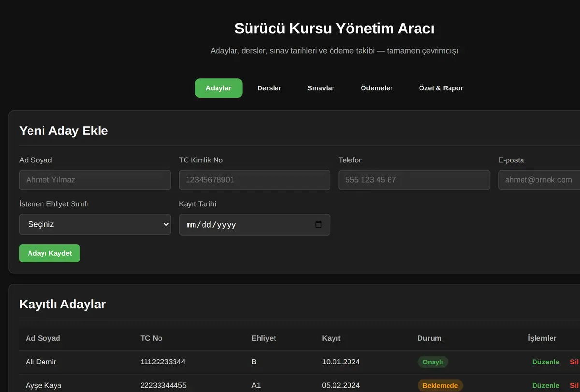Delete Ali Demir with Sil
This screenshot has height=392, width=580.
tap(574, 362)
